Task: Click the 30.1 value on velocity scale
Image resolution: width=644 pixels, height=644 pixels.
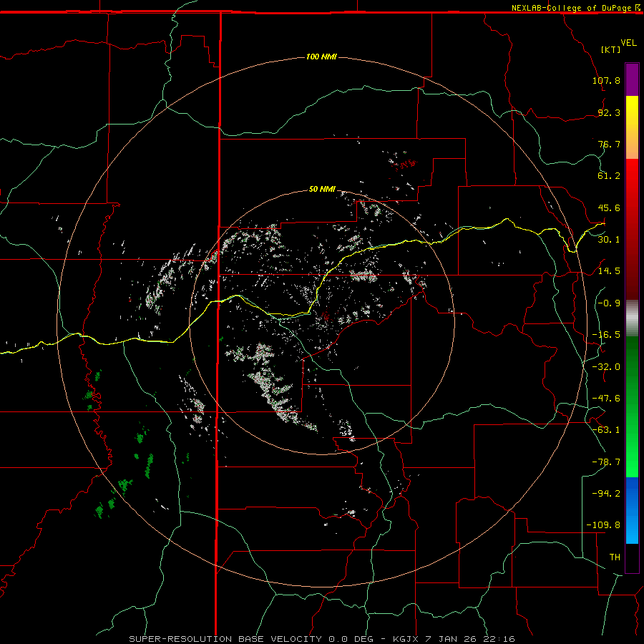Action: 609,240
